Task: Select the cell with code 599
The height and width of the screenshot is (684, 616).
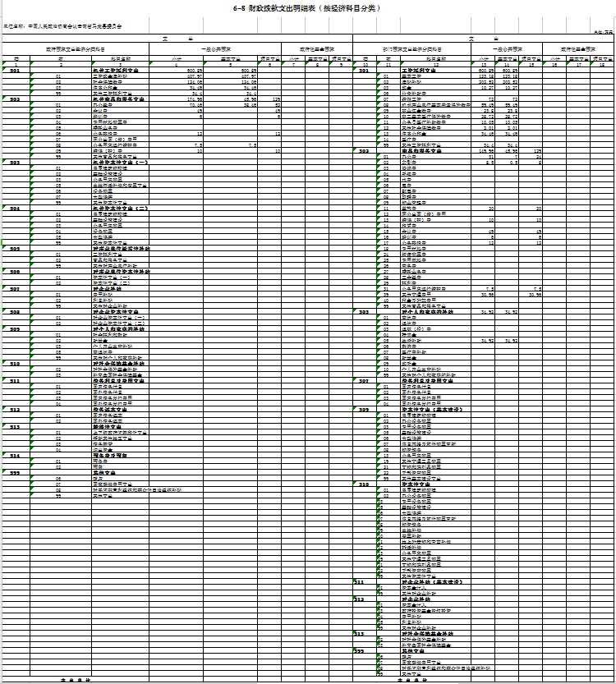Action: pyautogui.click(x=16, y=472)
